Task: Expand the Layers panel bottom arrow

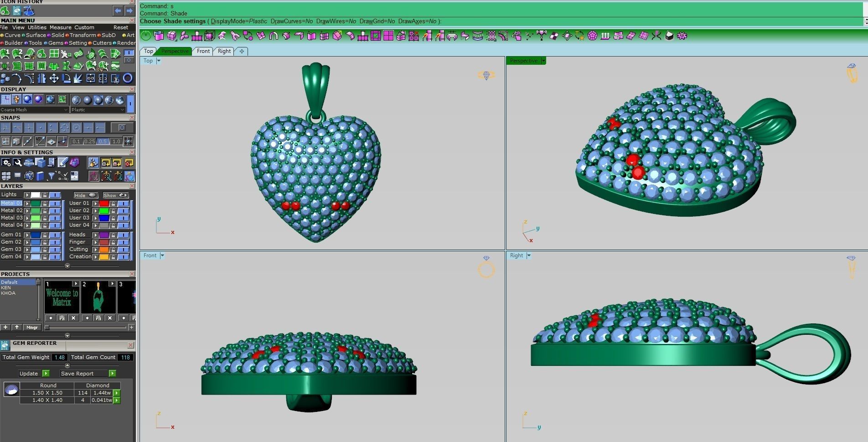Action: pos(67,266)
